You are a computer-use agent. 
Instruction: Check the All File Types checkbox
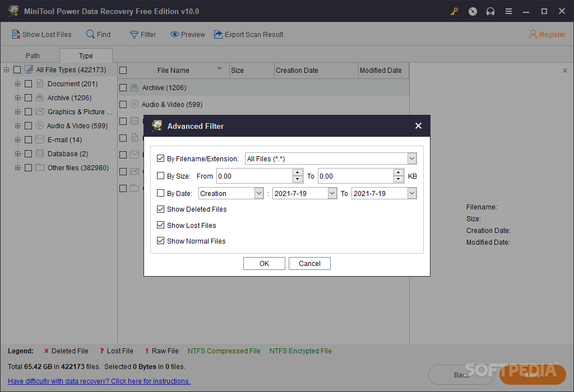tap(17, 70)
